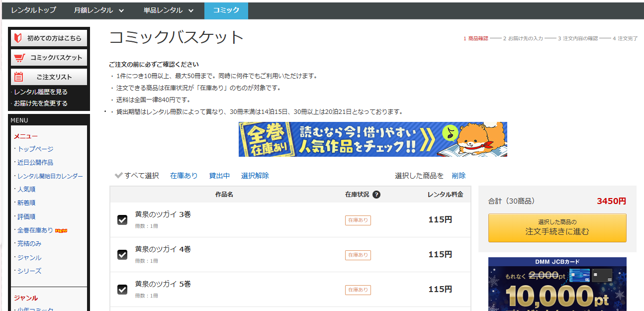Click the 全巻在庫あり campaign banner
644x311 pixels.
coord(371,140)
